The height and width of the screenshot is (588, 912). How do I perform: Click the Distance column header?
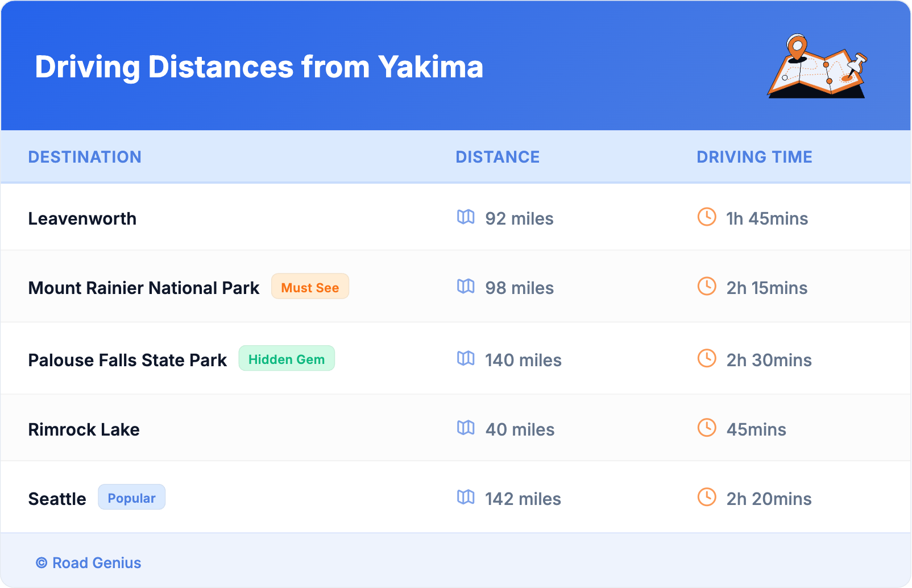(x=498, y=157)
